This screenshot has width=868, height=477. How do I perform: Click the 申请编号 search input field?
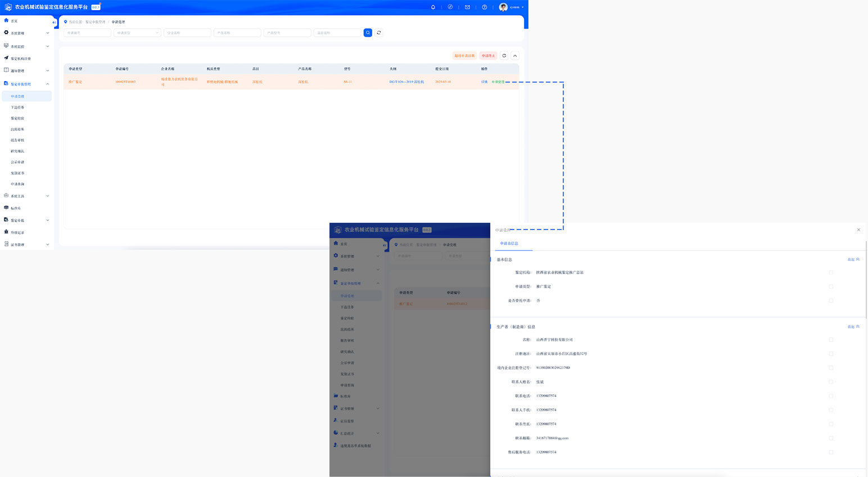click(x=87, y=33)
